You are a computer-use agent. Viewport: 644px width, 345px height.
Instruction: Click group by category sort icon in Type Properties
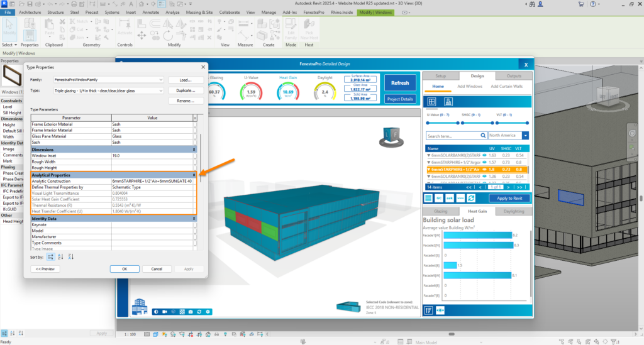(50, 257)
